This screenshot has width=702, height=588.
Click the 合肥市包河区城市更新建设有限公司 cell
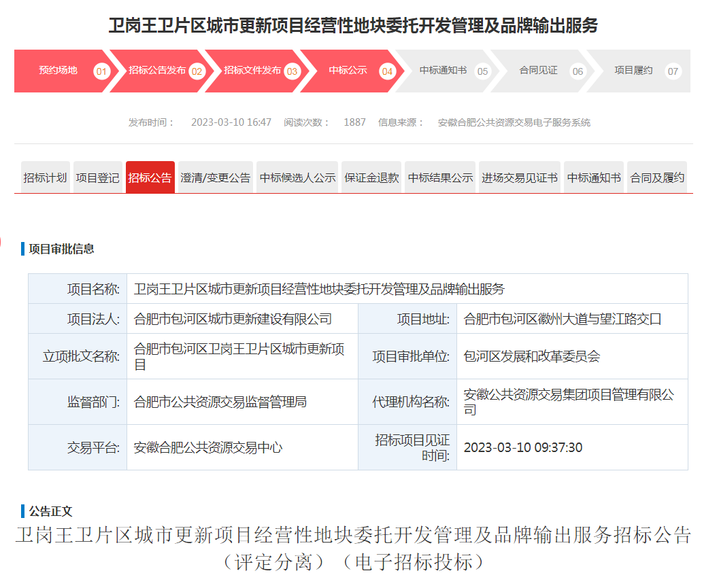[x=242, y=319]
